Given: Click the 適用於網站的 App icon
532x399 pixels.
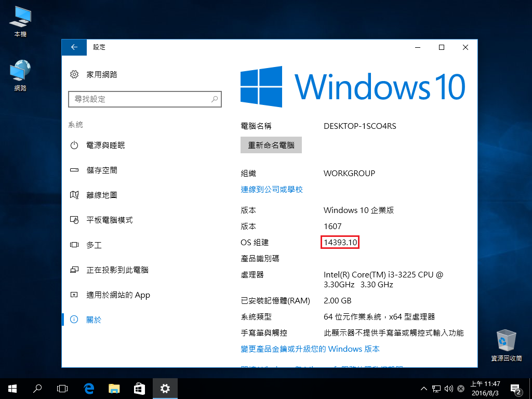Looking at the screenshot, I should click(74, 295).
